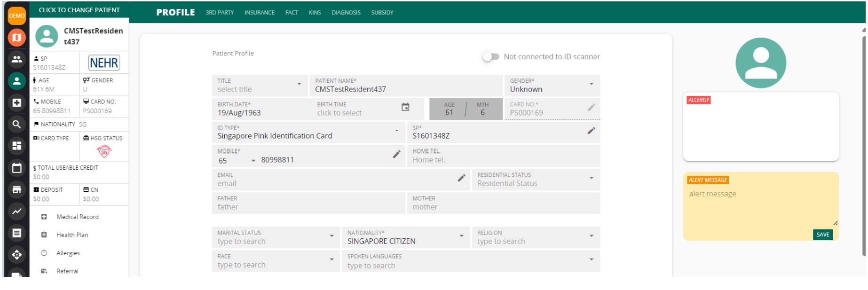
Task: Open the Race dropdown
Action: (x=276, y=261)
